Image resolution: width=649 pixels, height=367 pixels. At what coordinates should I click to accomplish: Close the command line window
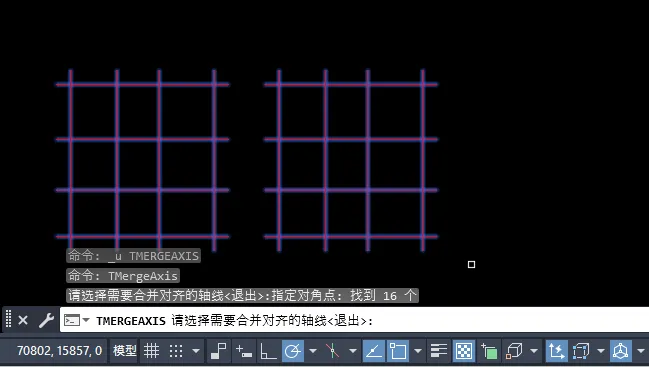click(x=23, y=320)
